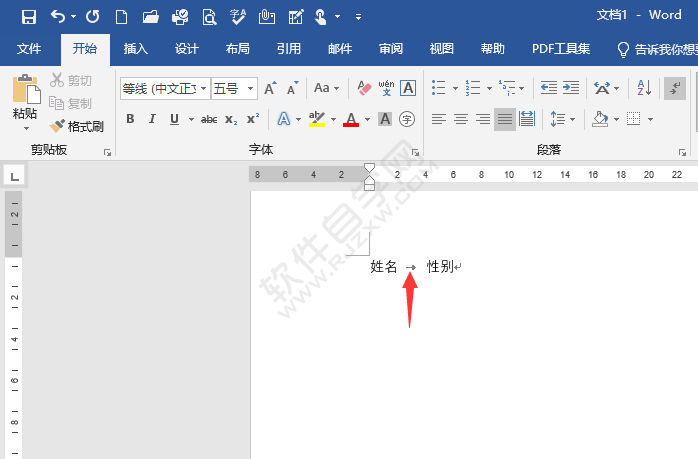Save the document with the floppy icon
The height and width of the screenshot is (459, 698).
click(29, 17)
